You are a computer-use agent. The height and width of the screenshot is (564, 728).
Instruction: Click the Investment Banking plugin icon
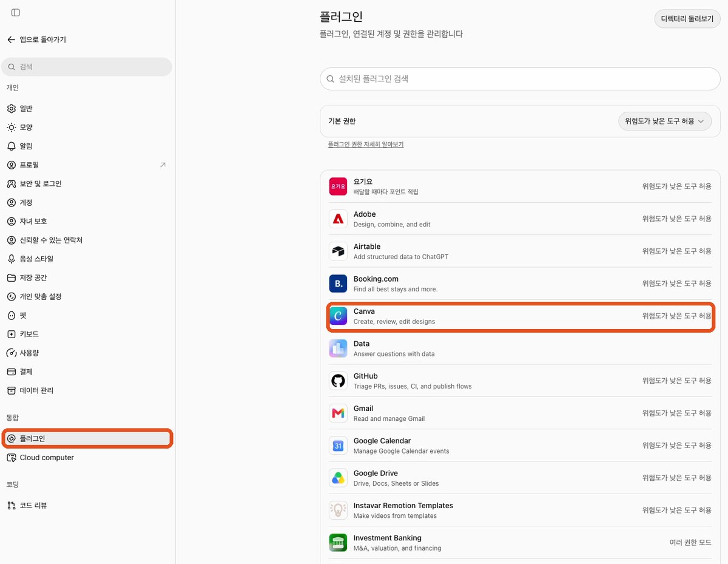(x=338, y=543)
